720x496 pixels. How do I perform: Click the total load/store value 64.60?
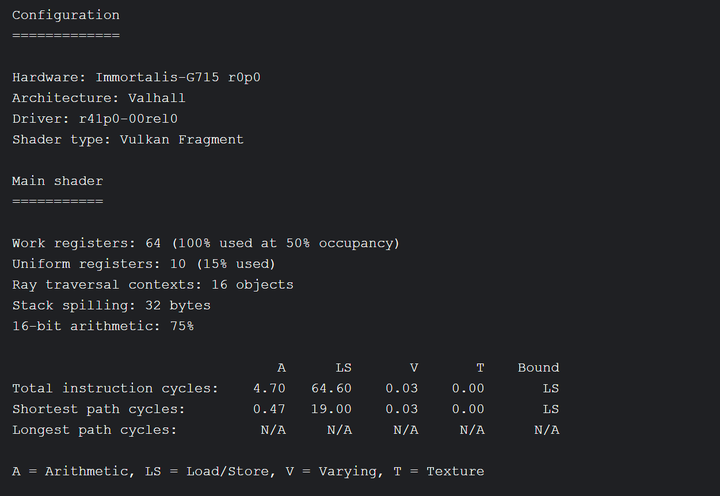point(331,388)
